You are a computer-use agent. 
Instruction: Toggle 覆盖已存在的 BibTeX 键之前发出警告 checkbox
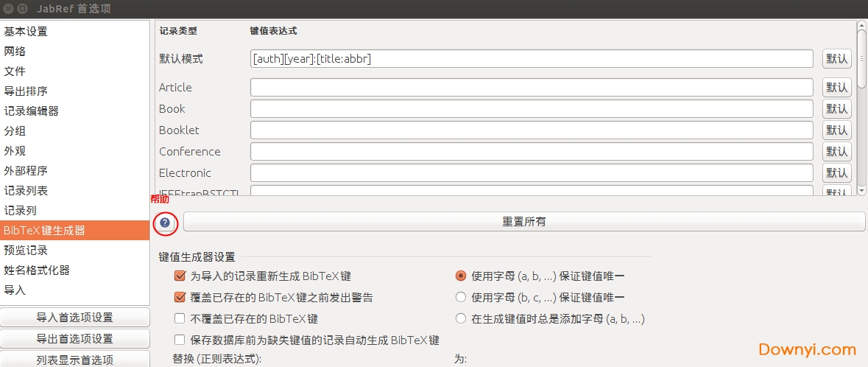coord(180,297)
